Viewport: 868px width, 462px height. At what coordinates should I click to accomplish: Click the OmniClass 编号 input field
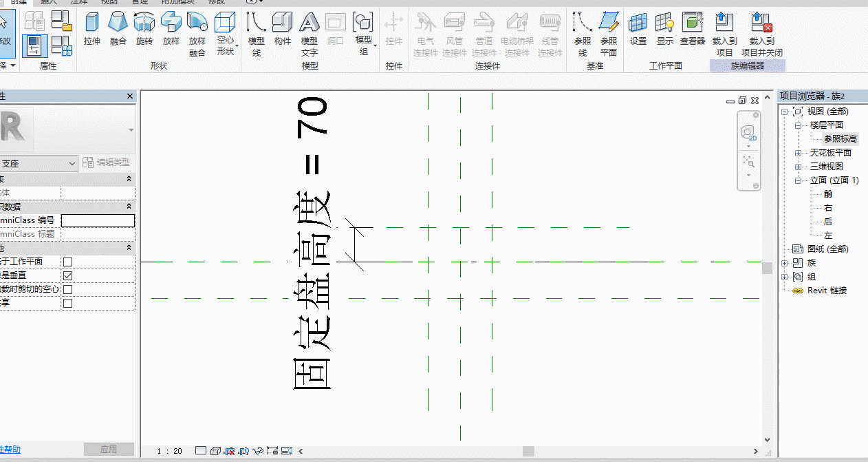pyautogui.click(x=98, y=220)
